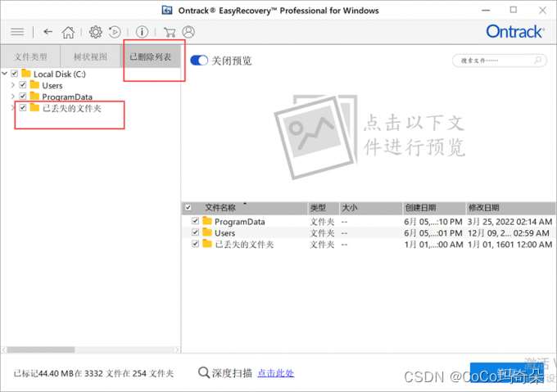Image resolution: width=557 pixels, height=392 pixels.
Task: Open the hamburger menu icon
Action: (17, 32)
